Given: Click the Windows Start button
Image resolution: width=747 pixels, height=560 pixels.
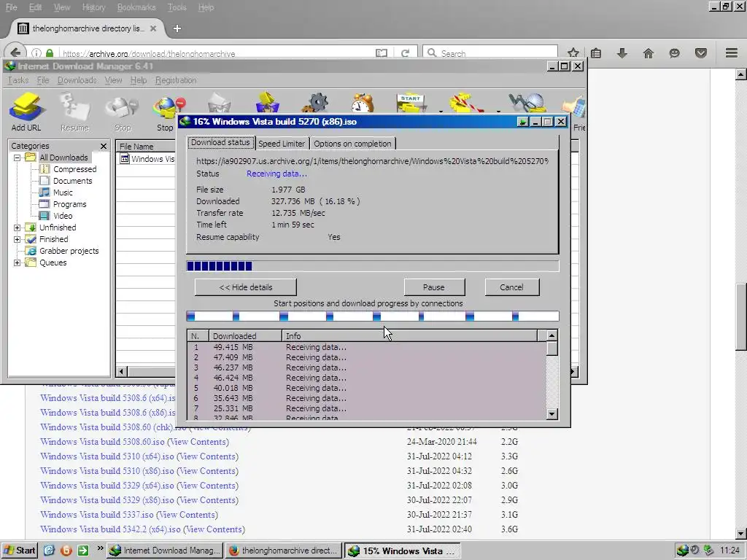Looking at the screenshot, I should [19, 551].
